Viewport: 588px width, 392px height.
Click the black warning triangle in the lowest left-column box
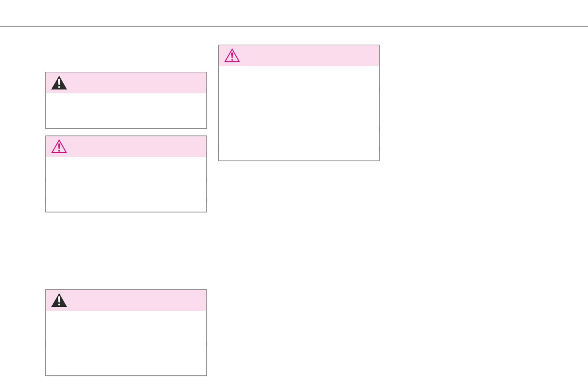click(x=59, y=300)
